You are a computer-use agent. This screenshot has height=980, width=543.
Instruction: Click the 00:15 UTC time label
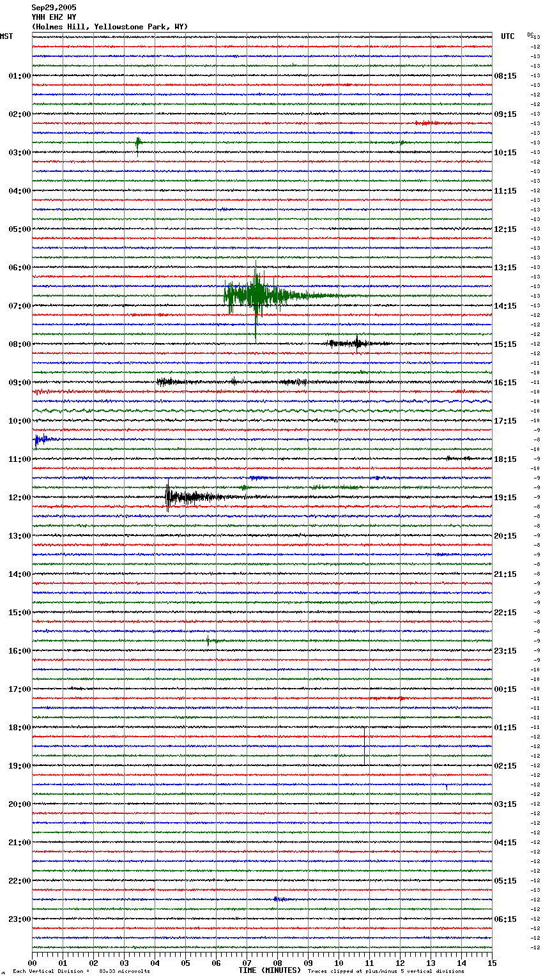(505, 689)
